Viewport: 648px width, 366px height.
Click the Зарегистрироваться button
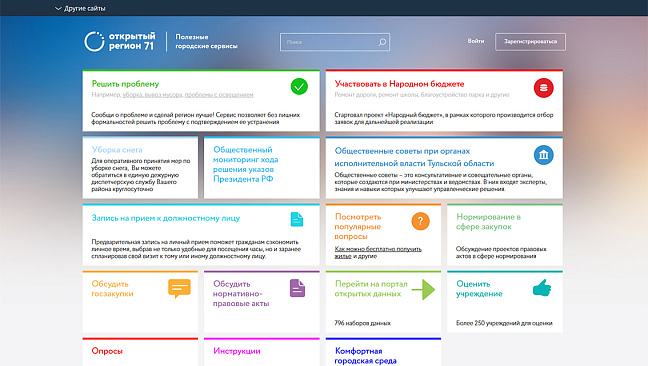point(530,42)
